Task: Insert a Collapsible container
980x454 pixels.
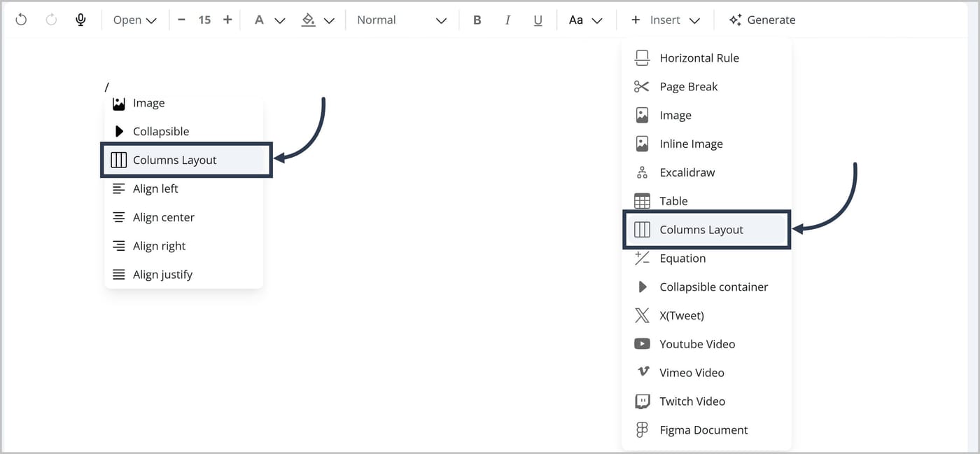Action: tap(706, 287)
